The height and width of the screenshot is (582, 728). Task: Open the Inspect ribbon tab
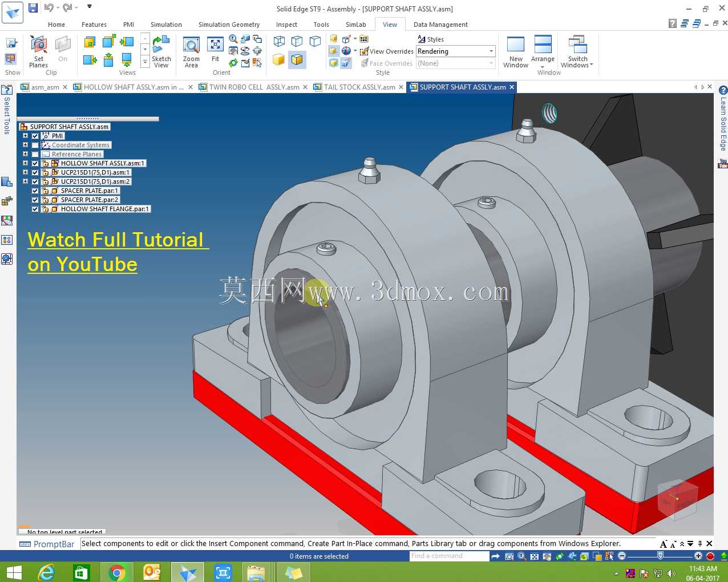(x=286, y=25)
